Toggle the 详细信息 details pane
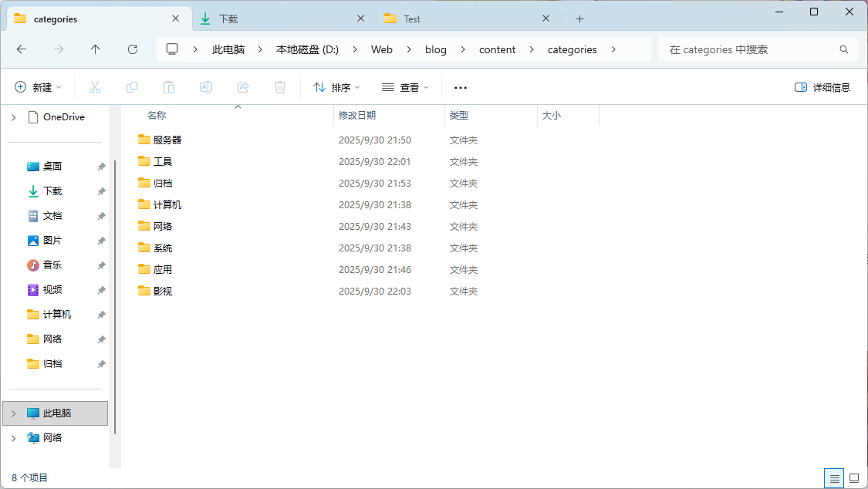Screen dimensions: 868x489 tap(822, 88)
